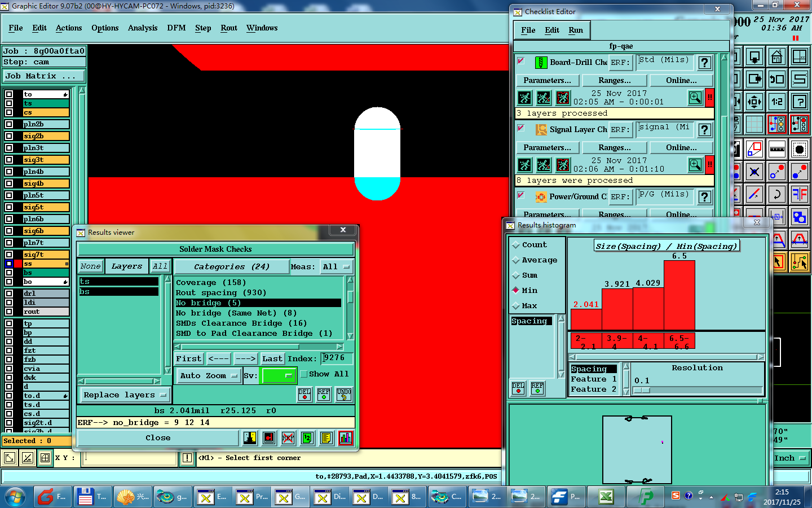Click the magnifier icon in Board-Drill Checks row
Screen dimensions: 812x508
click(695, 98)
